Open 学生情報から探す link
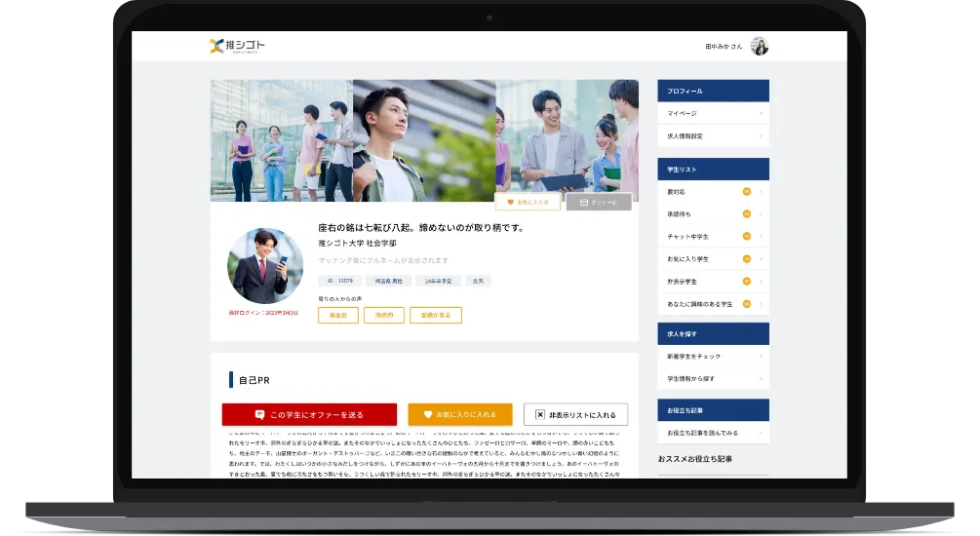The height and width of the screenshot is (536, 980). (713, 378)
